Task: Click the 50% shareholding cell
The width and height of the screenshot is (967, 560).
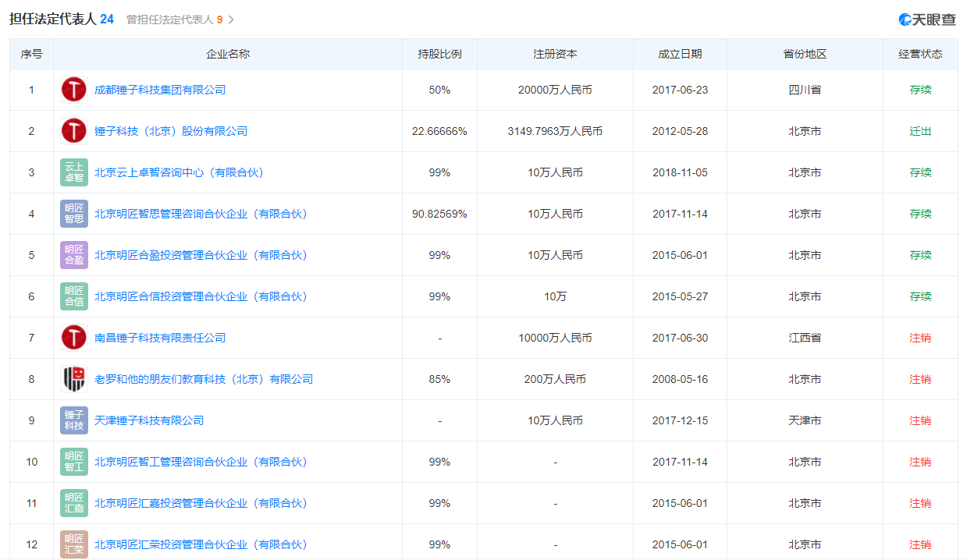Action: (439, 90)
